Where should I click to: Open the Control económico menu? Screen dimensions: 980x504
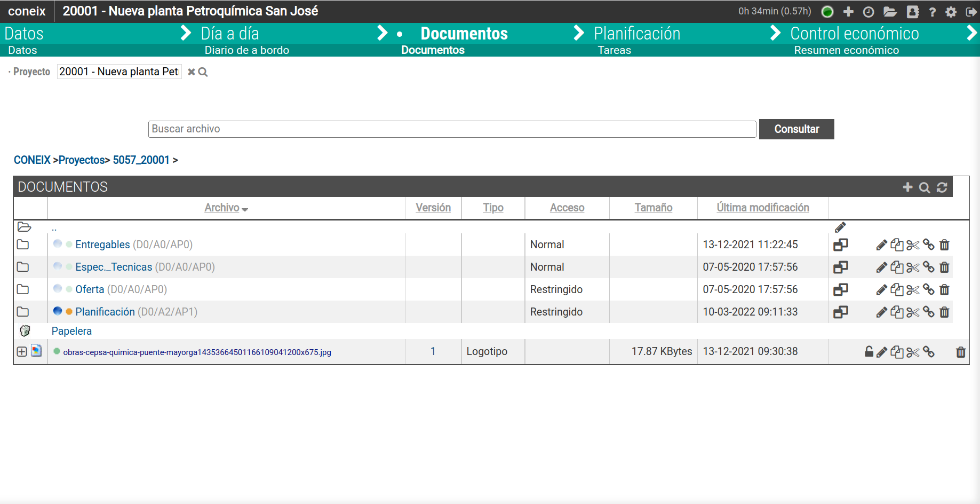tap(855, 34)
